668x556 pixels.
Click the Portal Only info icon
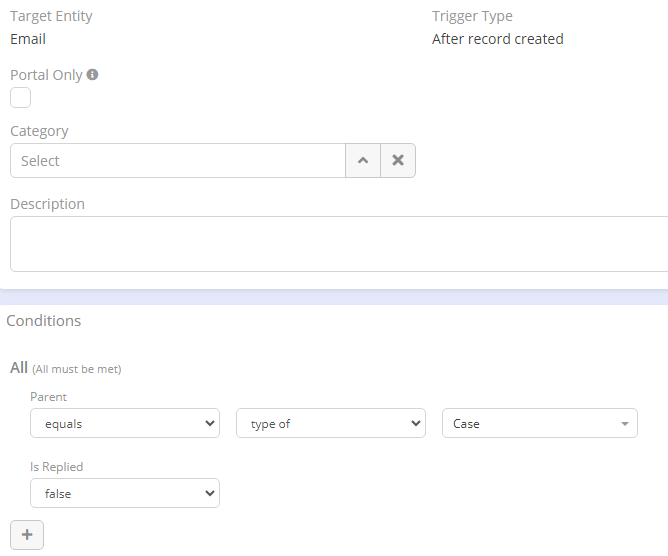(93, 75)
